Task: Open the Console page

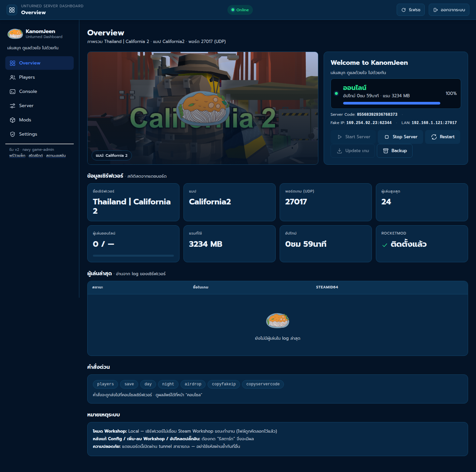Action: pos(39,92)
